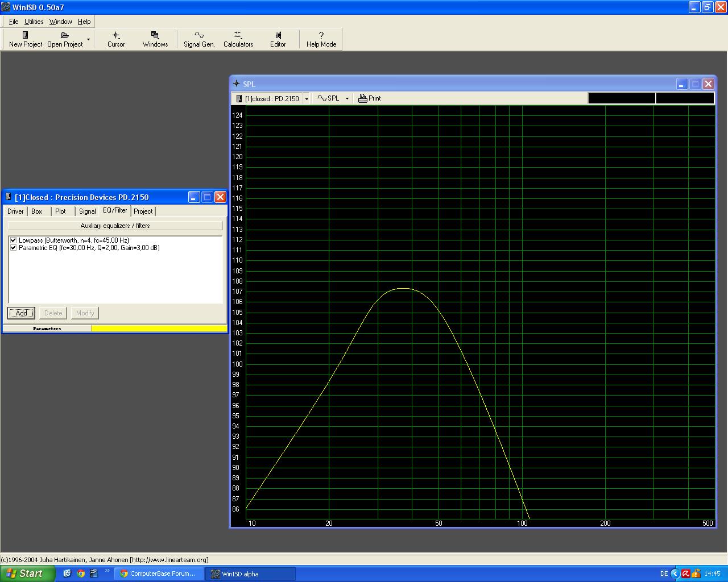Switch to the Signal tab
This screenshot has height=582, width=728.
(87, 211)
